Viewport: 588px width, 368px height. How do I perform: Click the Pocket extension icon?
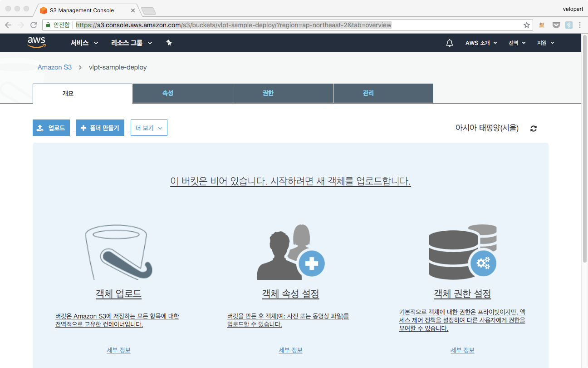point(556,25)
